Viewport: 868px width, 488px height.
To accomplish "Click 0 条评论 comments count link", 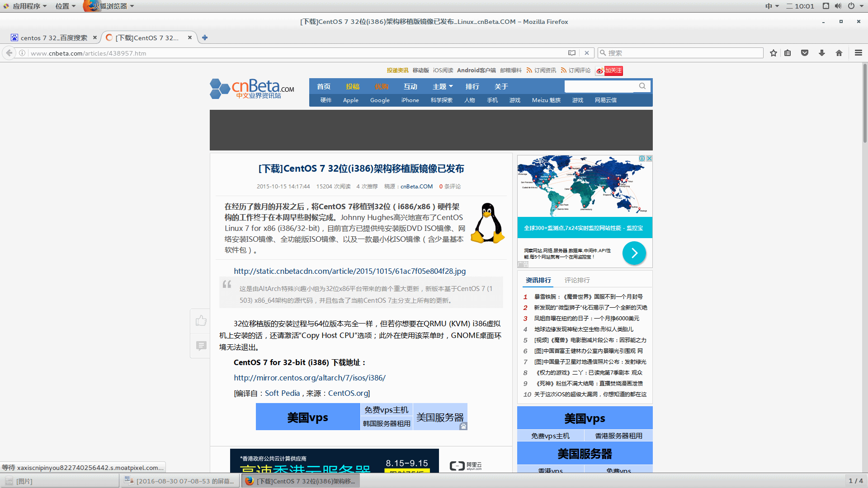I will [450, 186].
